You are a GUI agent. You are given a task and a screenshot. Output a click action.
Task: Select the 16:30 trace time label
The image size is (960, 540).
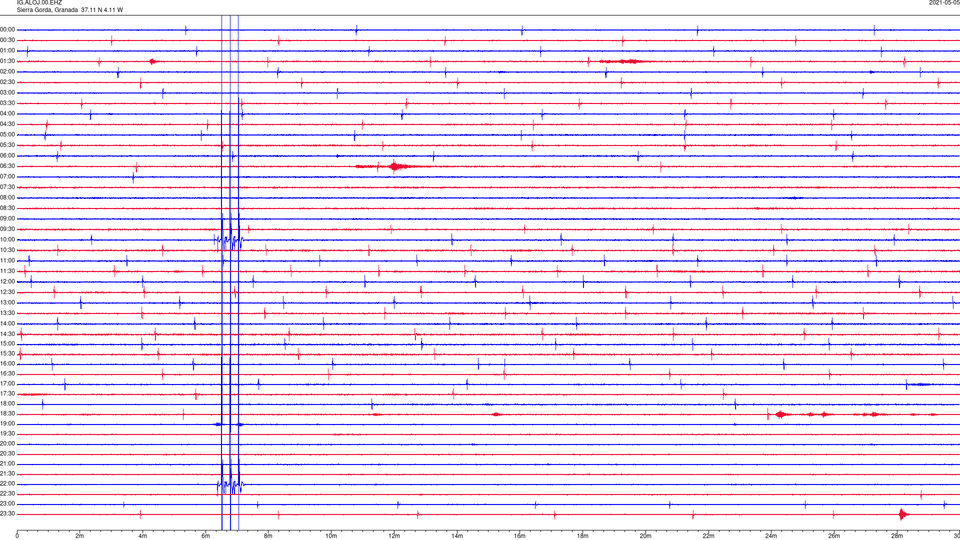[8, 373]
